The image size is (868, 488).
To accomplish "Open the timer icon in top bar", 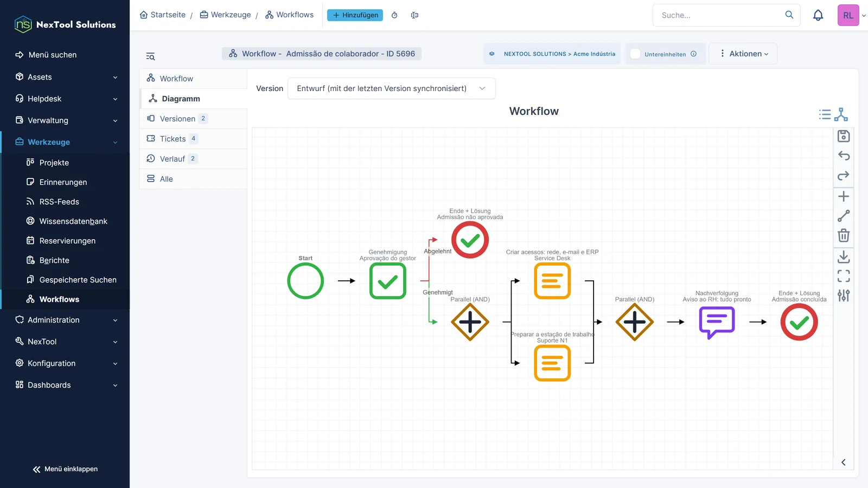I will coord(394,15).
